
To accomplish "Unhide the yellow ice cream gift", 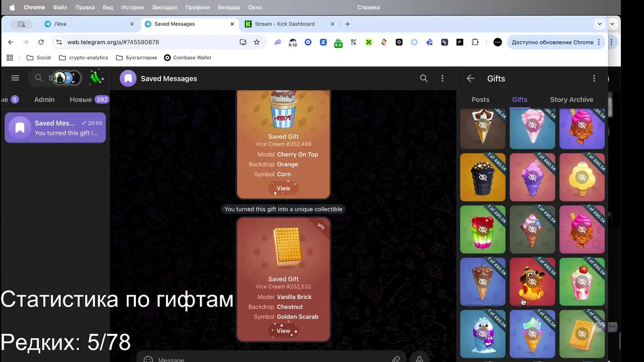I will pos(582,177).
